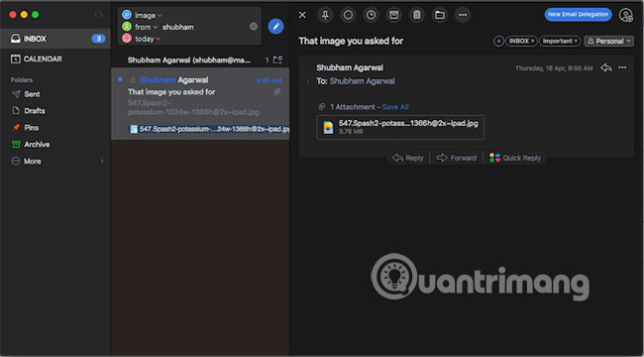Remove the INBOX label tag

coord(533,41)
